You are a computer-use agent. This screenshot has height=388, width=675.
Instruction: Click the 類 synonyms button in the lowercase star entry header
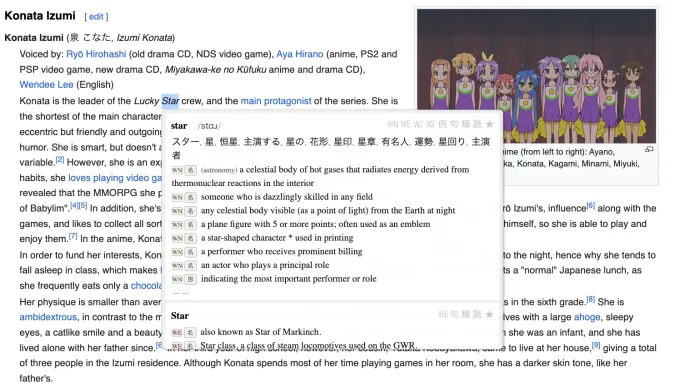pyautogui.click(x=465, y=124)
